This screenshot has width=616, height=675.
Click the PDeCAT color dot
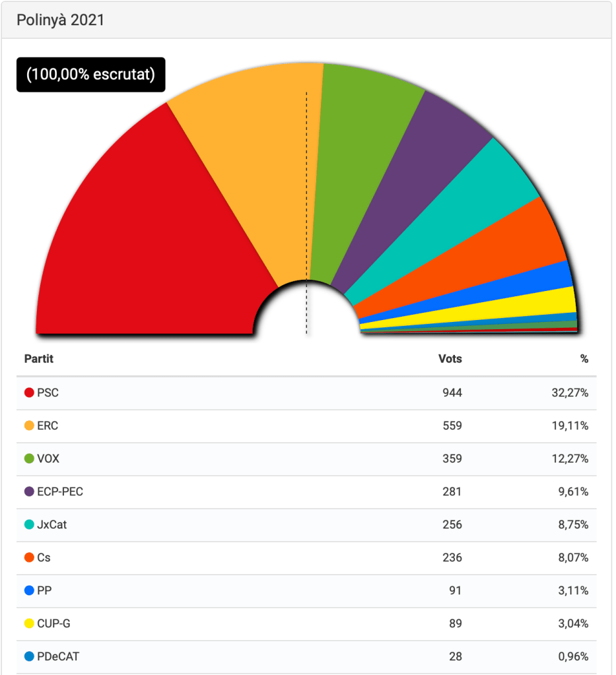point(29,657)
